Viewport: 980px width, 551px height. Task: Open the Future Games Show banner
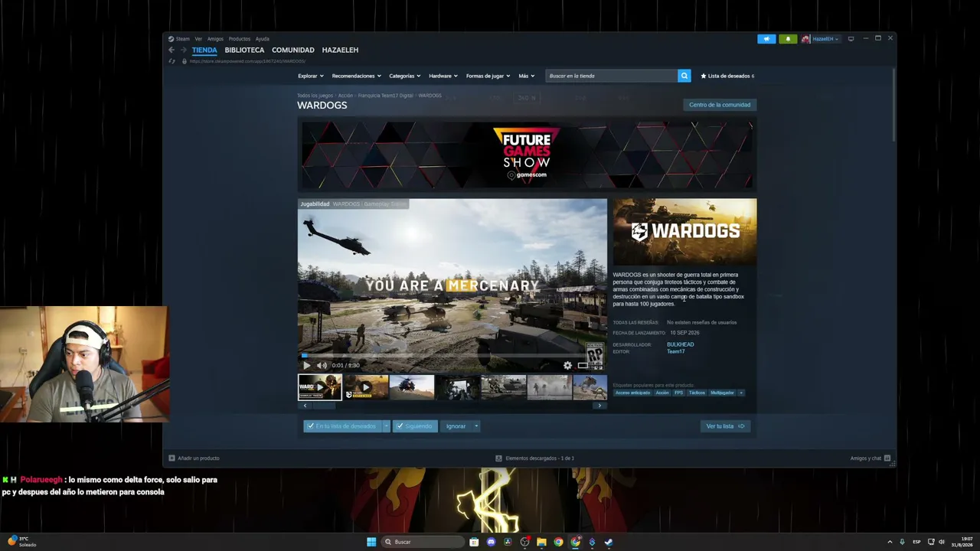point(527,155)
